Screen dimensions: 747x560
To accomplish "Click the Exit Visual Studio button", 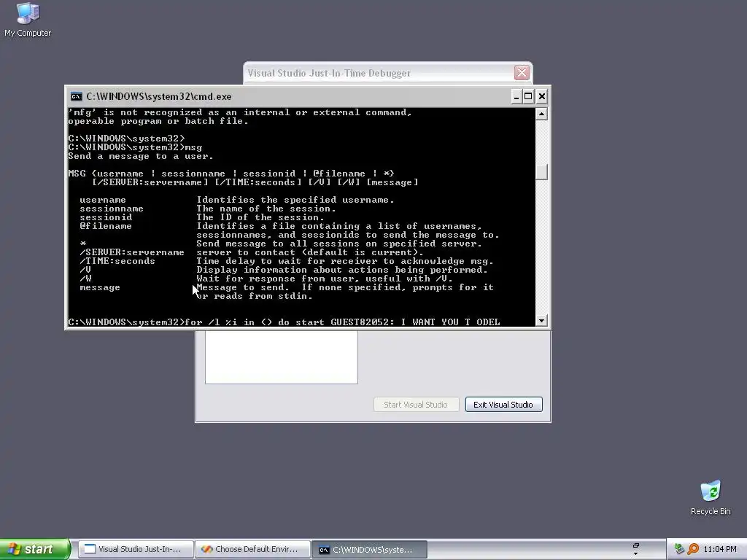I will (503, 405).
